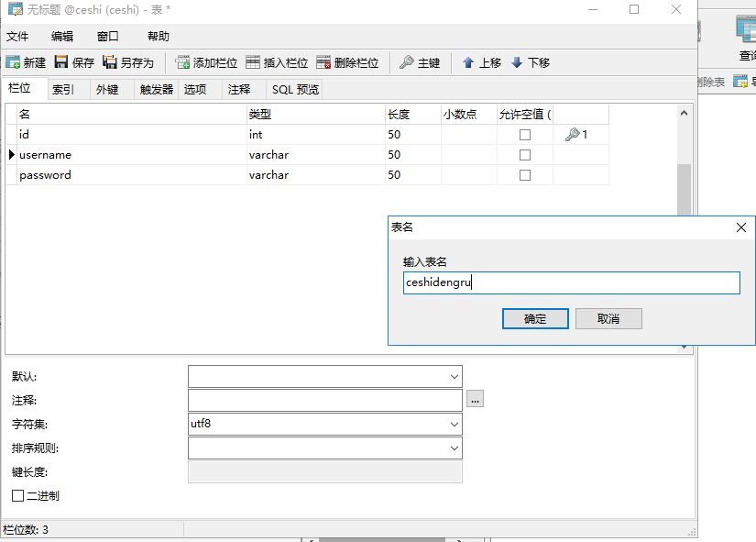Move field up with 上移 arrow
756x542 pixels.
tap(482, 62)
